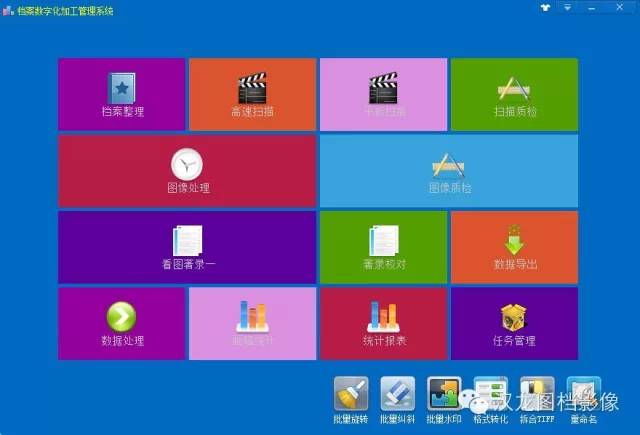This screenshot has height=435, width=640.
Task: Select the 图像质检 image inspection tile
Action: coord(449,171)
